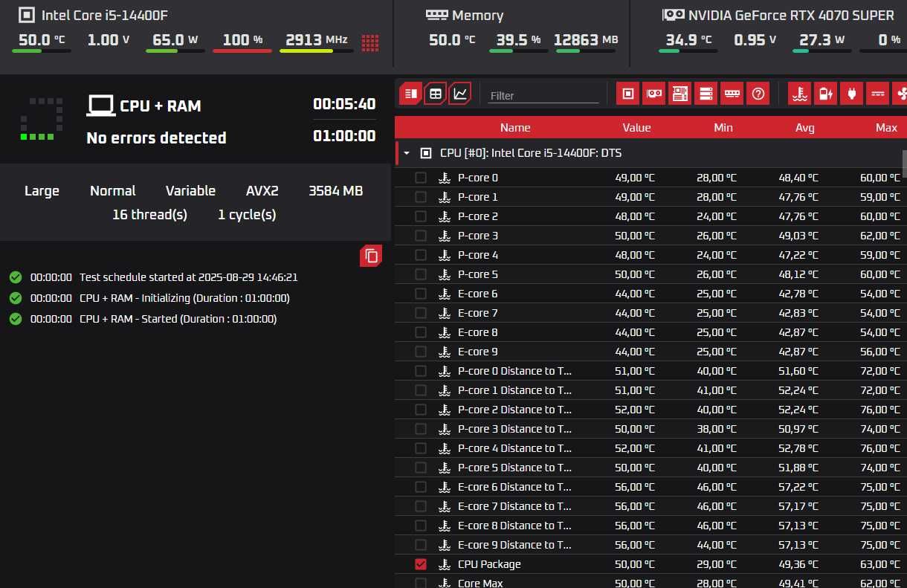Switch to the table view icon
Screen dimensions: 907x588
coord(436,94)
